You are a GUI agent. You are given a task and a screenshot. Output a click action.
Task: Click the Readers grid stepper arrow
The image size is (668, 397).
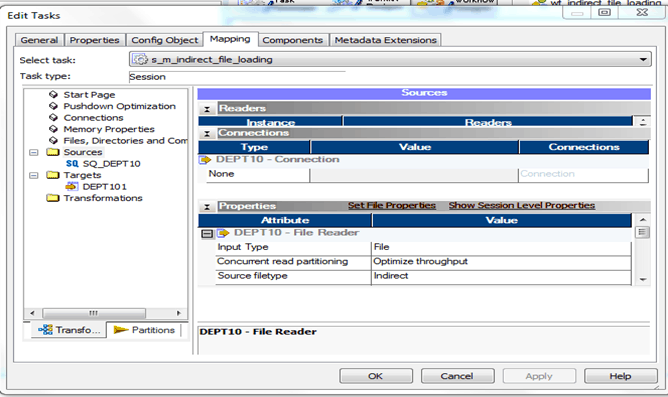(643, 122)
